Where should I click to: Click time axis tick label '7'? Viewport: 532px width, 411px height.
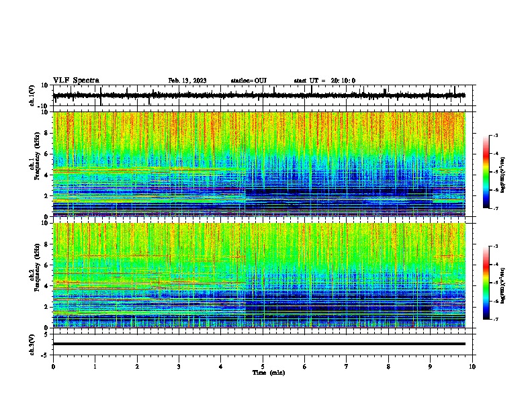click(347, 367)
